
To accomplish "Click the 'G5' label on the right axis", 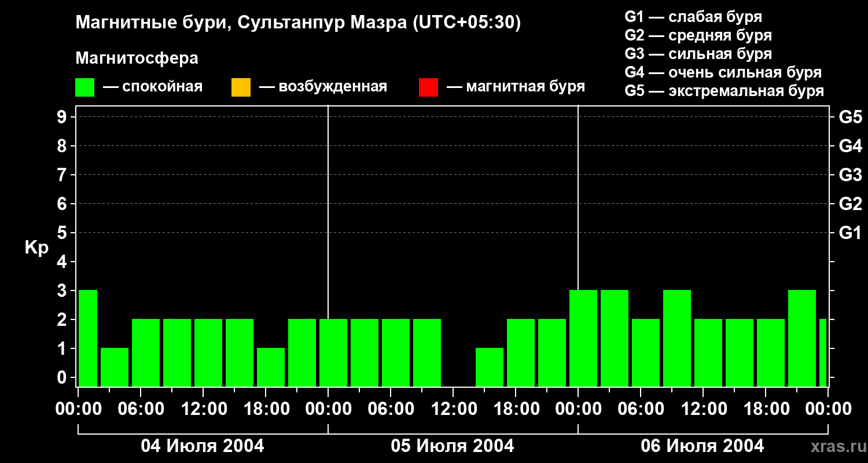I will tap(850, 117).
